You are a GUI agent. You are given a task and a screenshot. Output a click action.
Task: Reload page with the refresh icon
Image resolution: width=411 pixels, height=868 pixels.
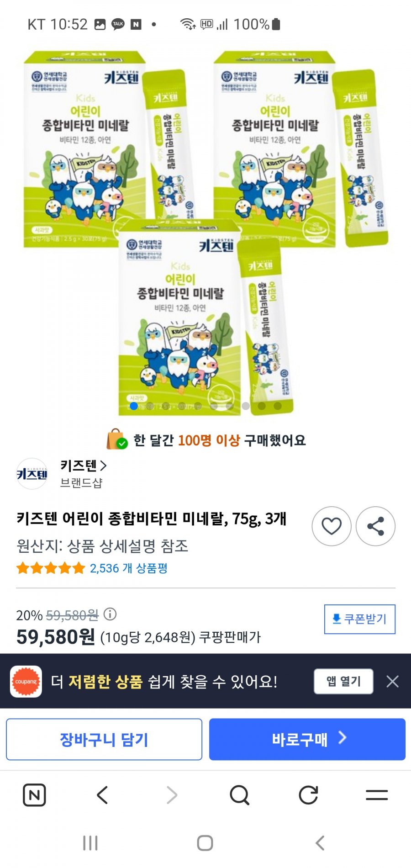click(308, 795)
